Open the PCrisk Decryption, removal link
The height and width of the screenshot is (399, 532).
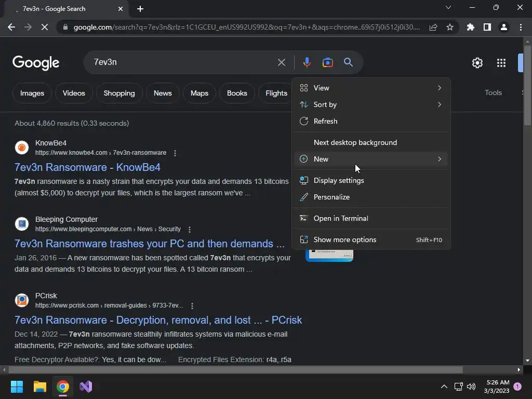pyautogui.click(x=158, y=320)
